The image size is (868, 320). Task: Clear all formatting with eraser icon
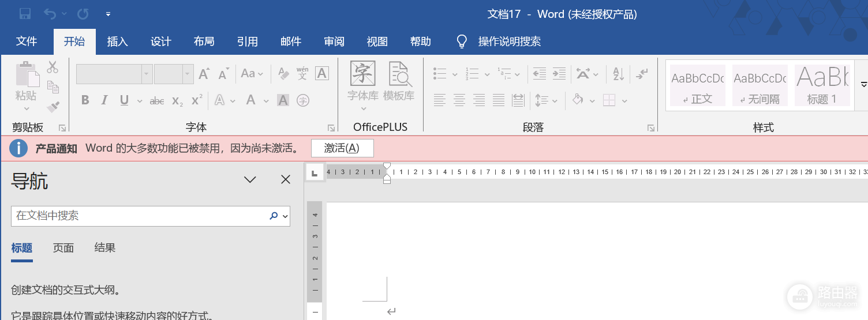tap(283, 74)
